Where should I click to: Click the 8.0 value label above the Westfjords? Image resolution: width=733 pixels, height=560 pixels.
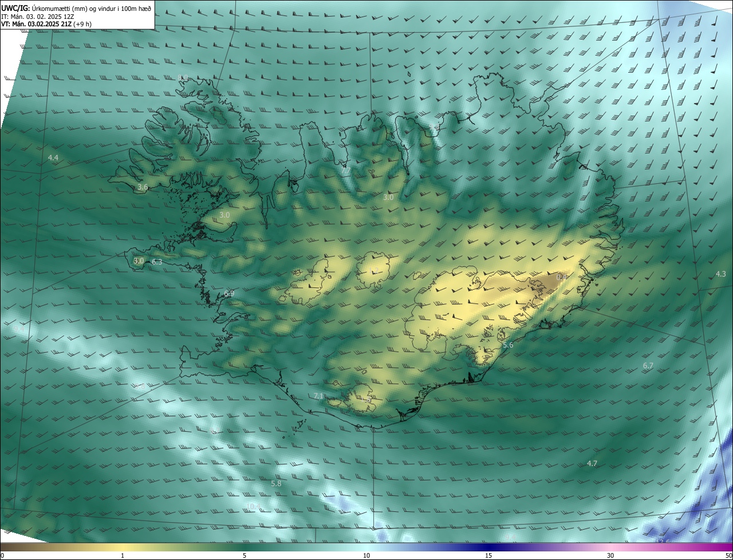pyautogui.click(x=183, y=78)
